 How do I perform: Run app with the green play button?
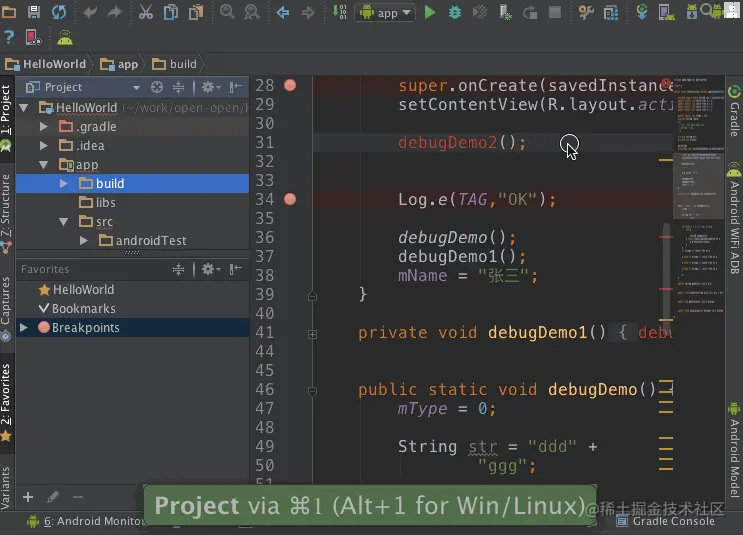pyautogui.click(x=430, y=12)
